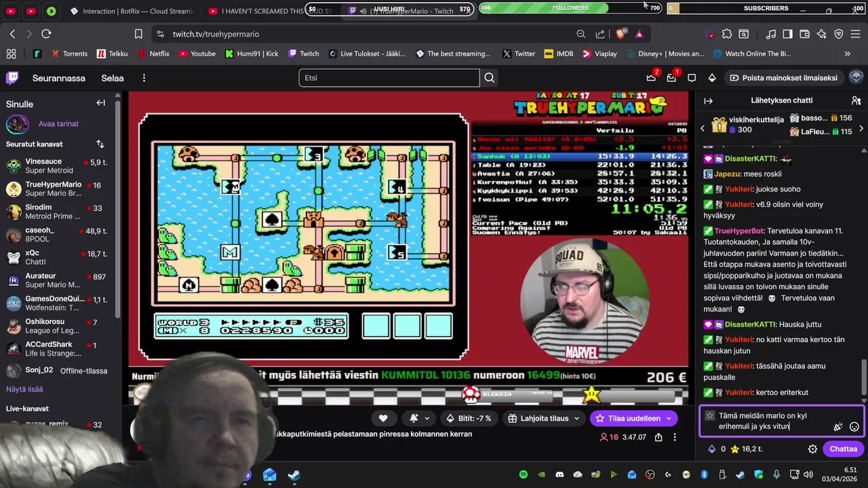Switch to I HAVEN'T SCREAMED YouTube tab
This screenshot has height=488, width=868.
click(270, 12)
